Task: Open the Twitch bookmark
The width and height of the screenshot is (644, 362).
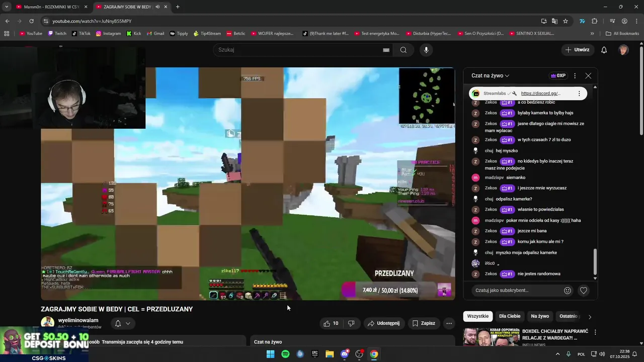Action: [57, 34]
